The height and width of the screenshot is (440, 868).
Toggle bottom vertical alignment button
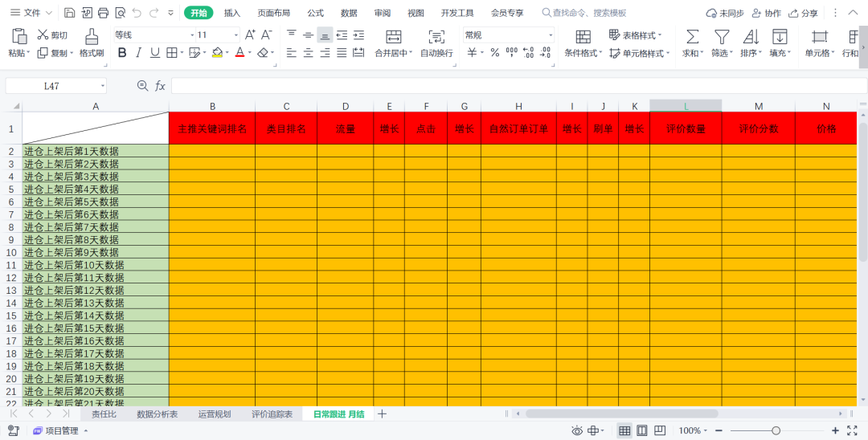325,35
